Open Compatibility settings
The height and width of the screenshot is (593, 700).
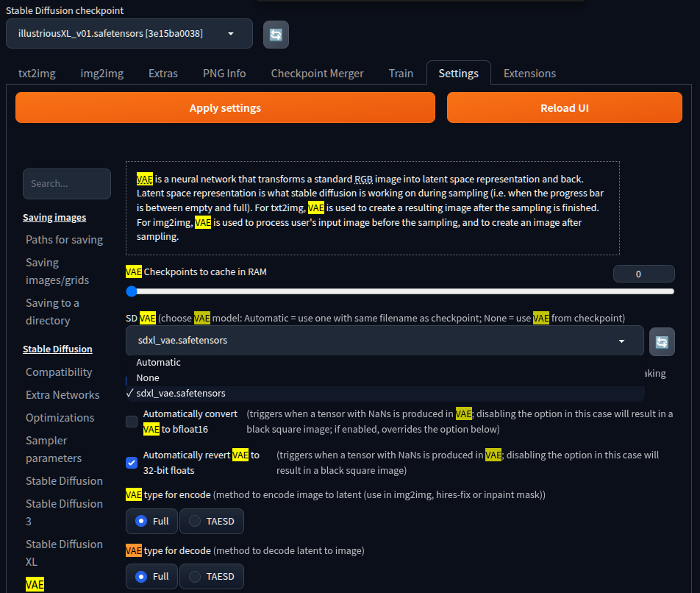(x=59, y=372)
